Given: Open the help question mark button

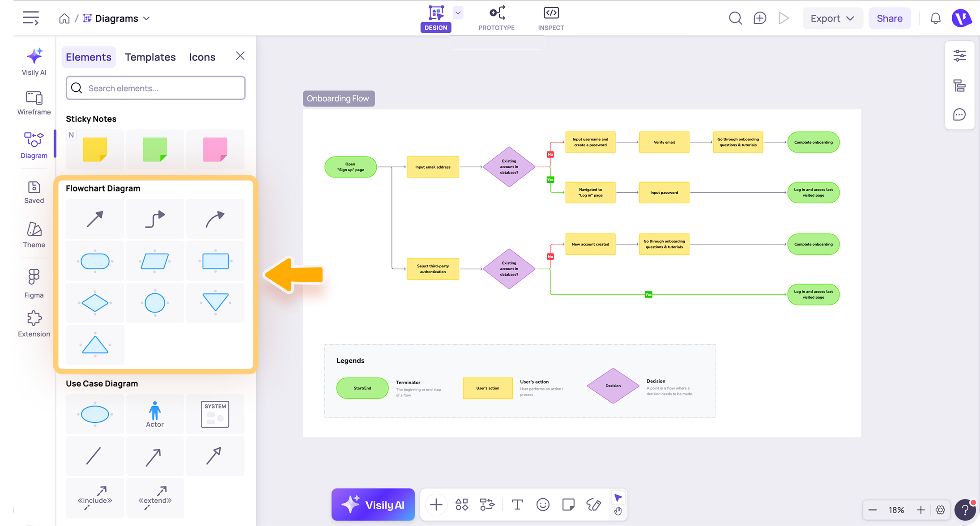Looking at the screenshot, I should tap(965, 510).
